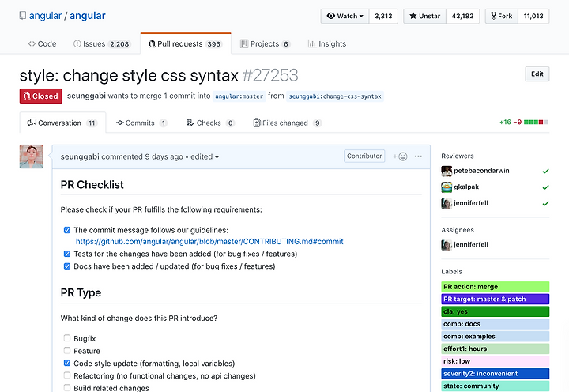569x392 pixels.
Task: Open the Watch dropdown
Action: click(345, 16)
